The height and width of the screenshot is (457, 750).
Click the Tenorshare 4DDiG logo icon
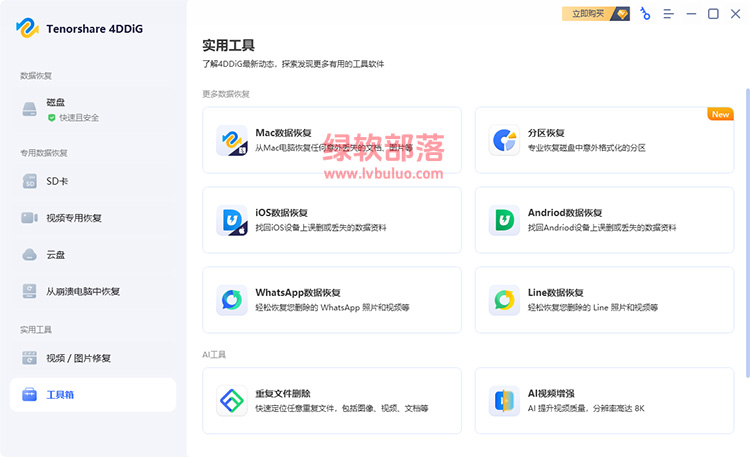(x=27, y=28)
